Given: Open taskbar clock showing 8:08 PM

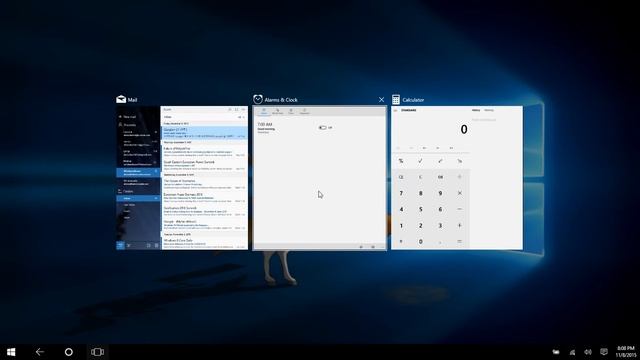Looking at the screenshot, I should point(626,351).
